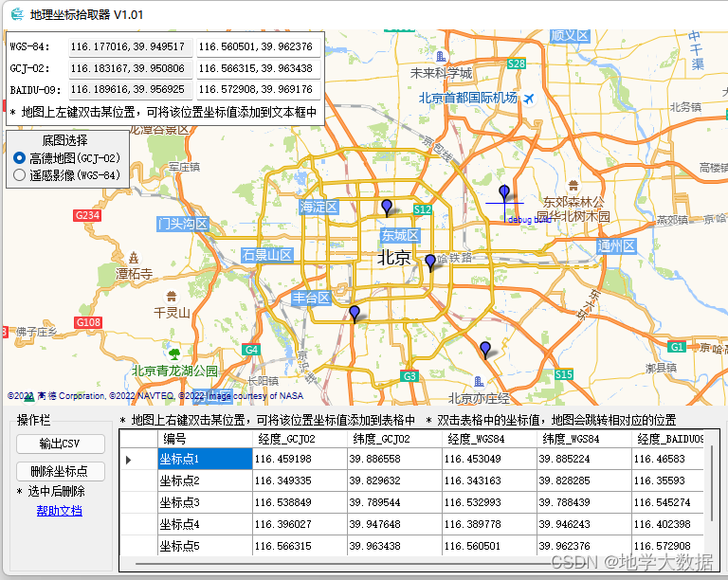Click the 门头沟区 district label on map
728x580 pixels.
[183, 224]
